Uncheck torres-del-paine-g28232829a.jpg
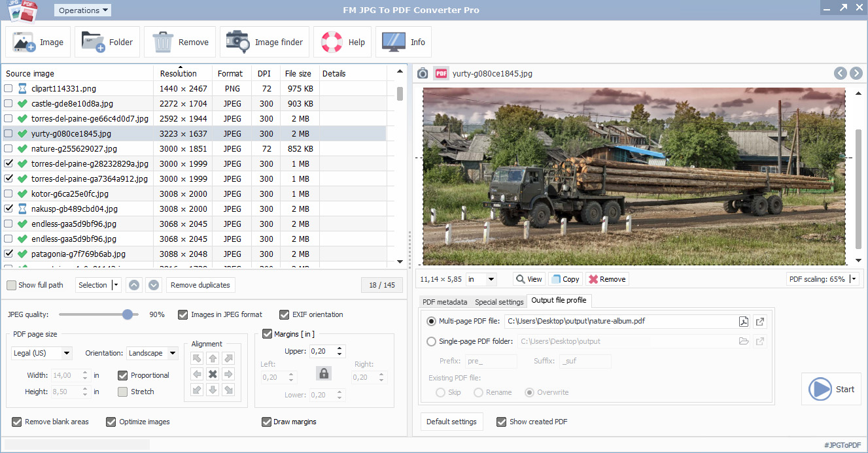 (x=9, y=163)
